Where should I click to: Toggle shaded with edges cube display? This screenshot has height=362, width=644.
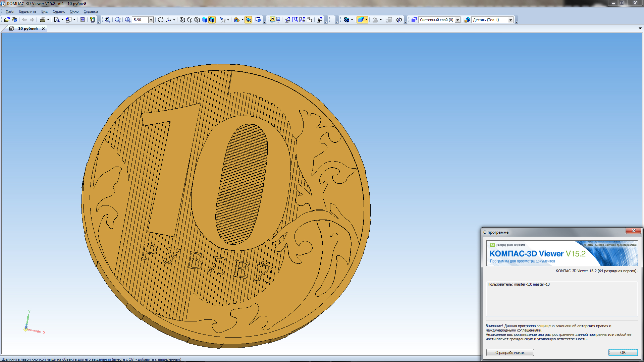[x=212, y=20]
